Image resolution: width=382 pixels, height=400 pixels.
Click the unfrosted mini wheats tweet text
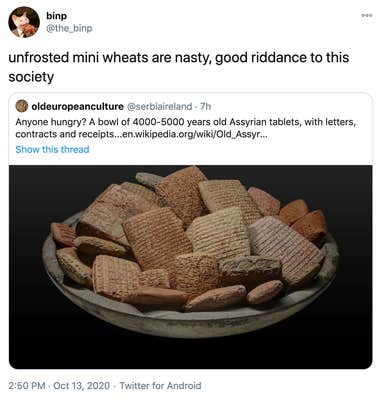click(179, 67)
